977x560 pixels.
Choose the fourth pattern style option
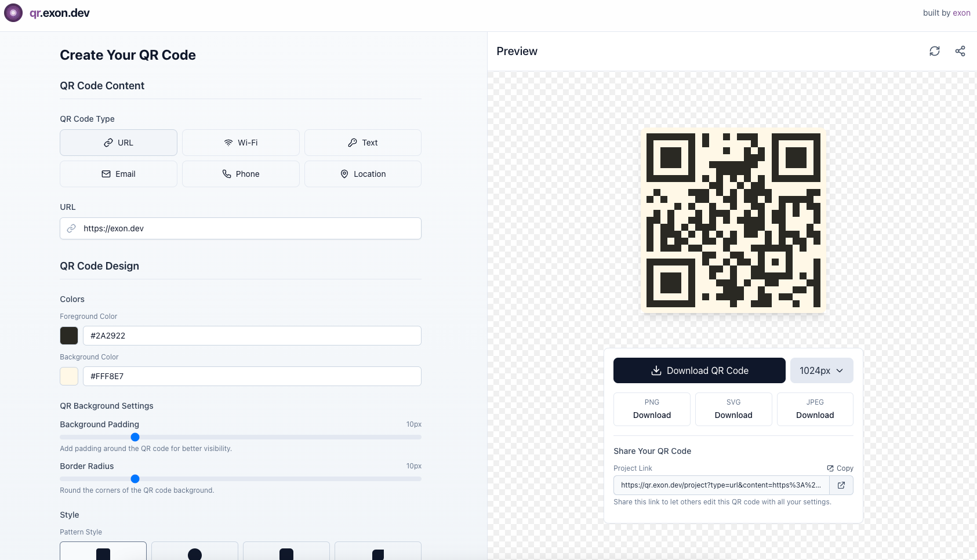click(378, 551)
